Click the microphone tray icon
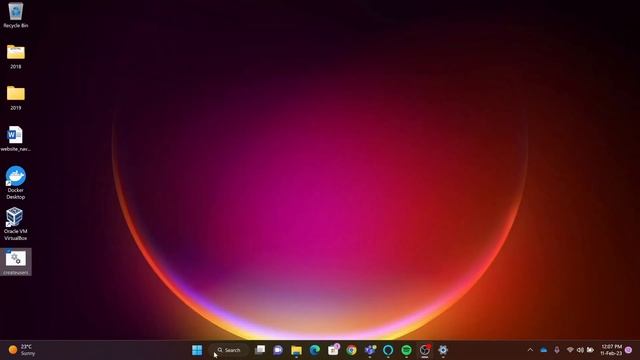This screenshot has height=360, width=640. [x=557, y=350]
